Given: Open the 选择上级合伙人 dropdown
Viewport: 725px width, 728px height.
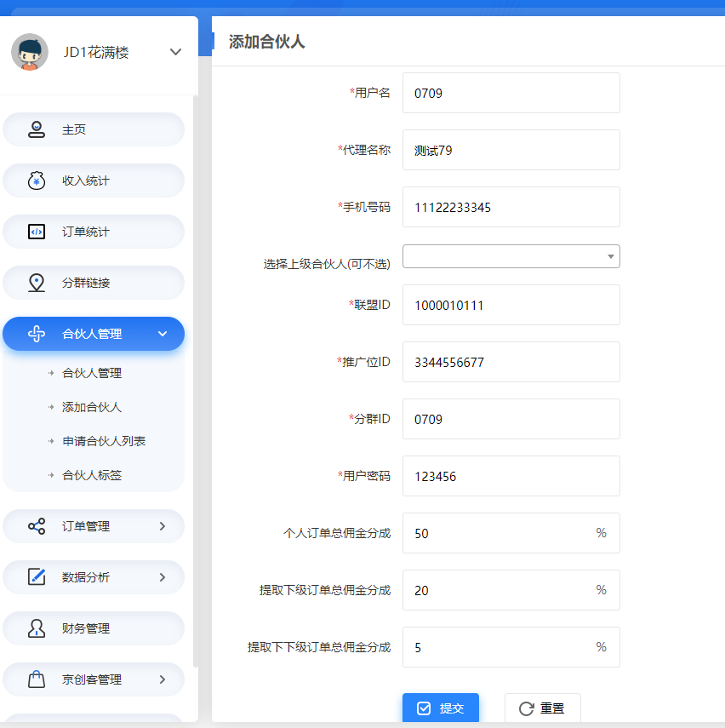Looking at the screenshot, I should pos(511,256).
